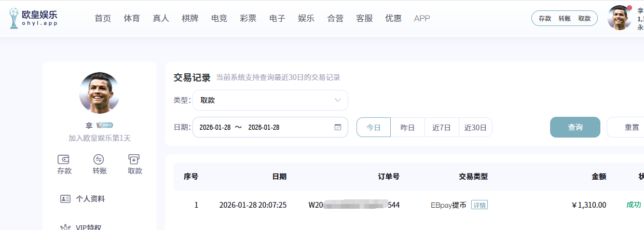Open the start date 2026-01-28 picker
644x230 pixels.
click(215, 127)
